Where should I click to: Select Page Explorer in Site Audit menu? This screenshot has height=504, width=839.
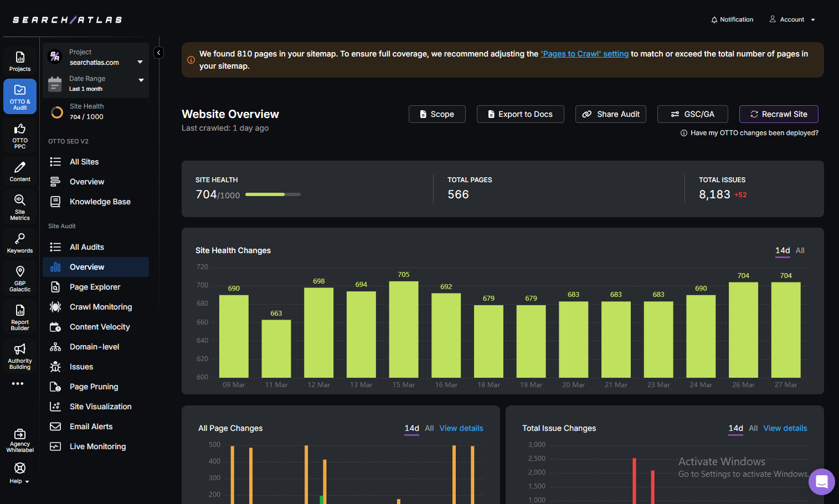click(x=95, y=287)
